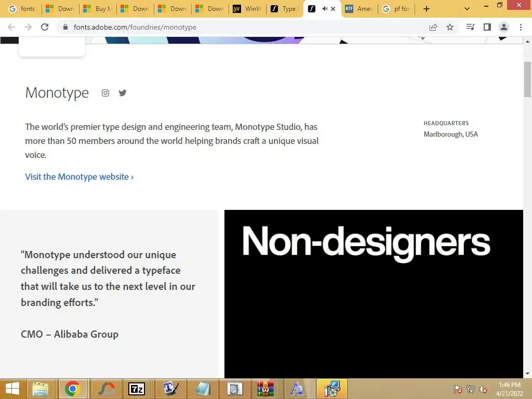Click the scrollbar up arrow
The height and width of the screenshot is (399, 532).
tap(528, 42)
